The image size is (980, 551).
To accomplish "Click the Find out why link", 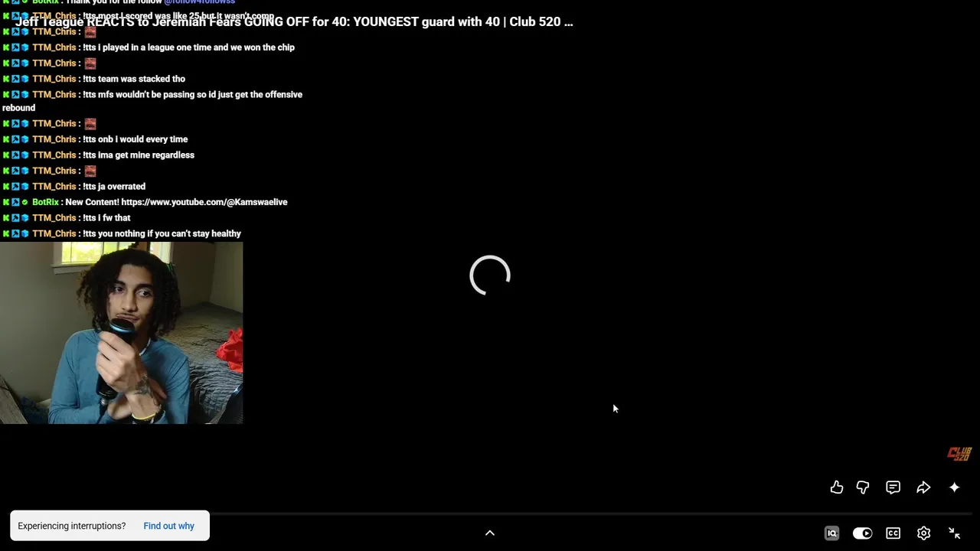I will (x=168, y=526).
